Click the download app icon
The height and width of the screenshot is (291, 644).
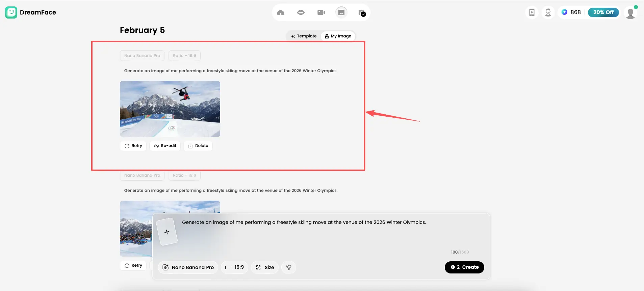532,12
